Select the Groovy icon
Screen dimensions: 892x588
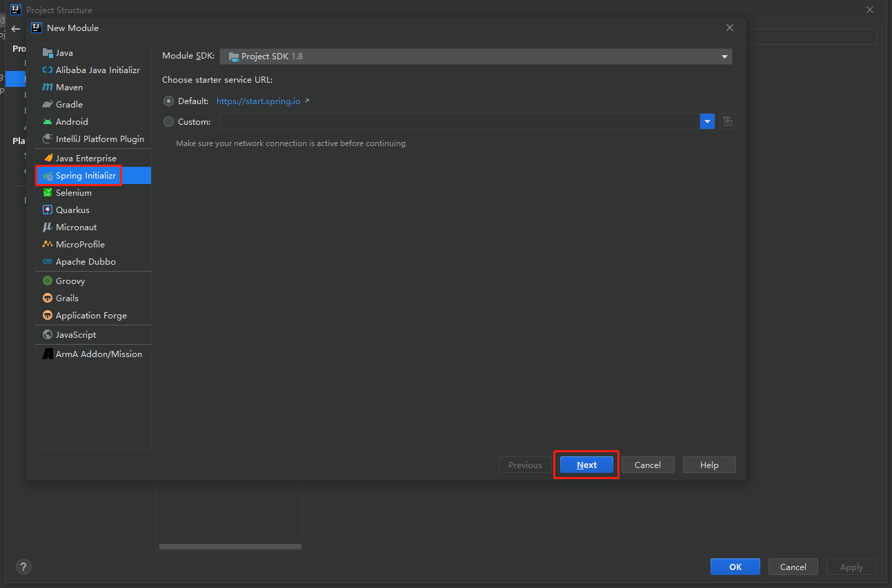pyautogui.click(x=48, y=281)
